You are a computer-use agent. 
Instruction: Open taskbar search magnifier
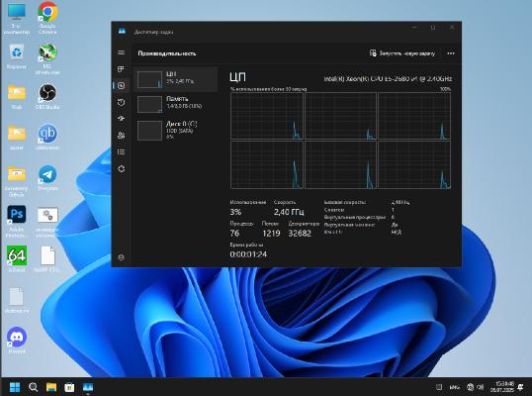pyautogui.click(x=33, y=387)
